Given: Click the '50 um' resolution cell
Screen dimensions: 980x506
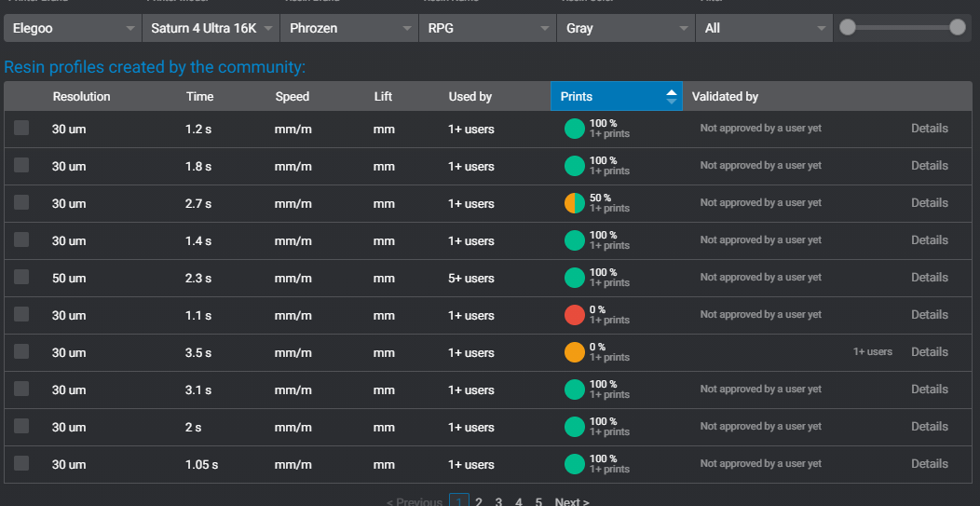Looking at the screenshot, I should tap(69, 279).
